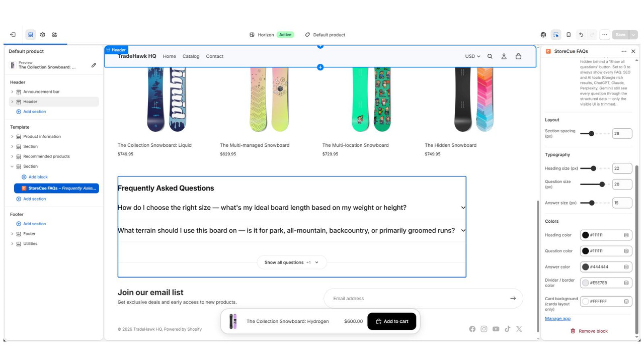Click Heading color database connect icon

point(626,235)
